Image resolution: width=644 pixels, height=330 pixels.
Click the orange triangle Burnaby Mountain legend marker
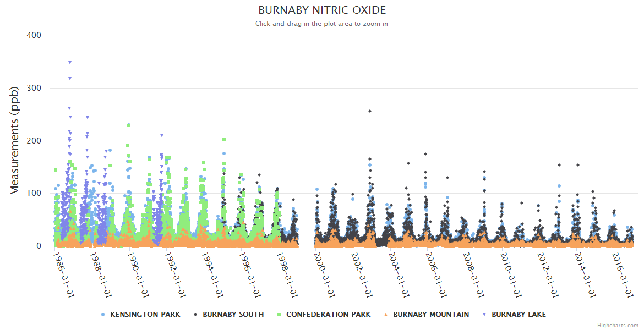[386, 315]
